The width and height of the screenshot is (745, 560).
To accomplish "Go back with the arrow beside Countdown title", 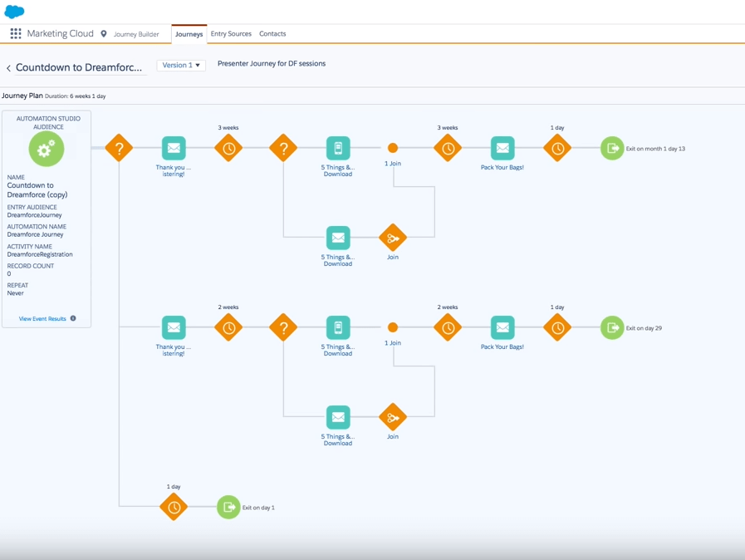I will click(8, 68).
